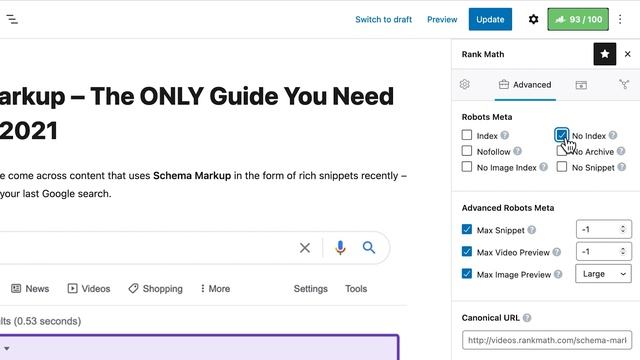Uncheck the Max Video Preview checkbox
This screenshot has width=640, height=360.
(x=467, y=251)
